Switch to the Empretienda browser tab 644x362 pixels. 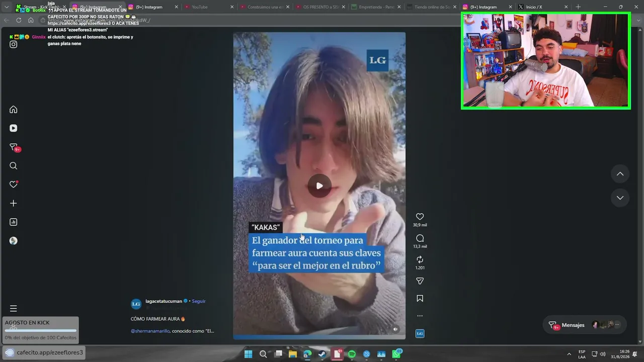click(376, 7)
